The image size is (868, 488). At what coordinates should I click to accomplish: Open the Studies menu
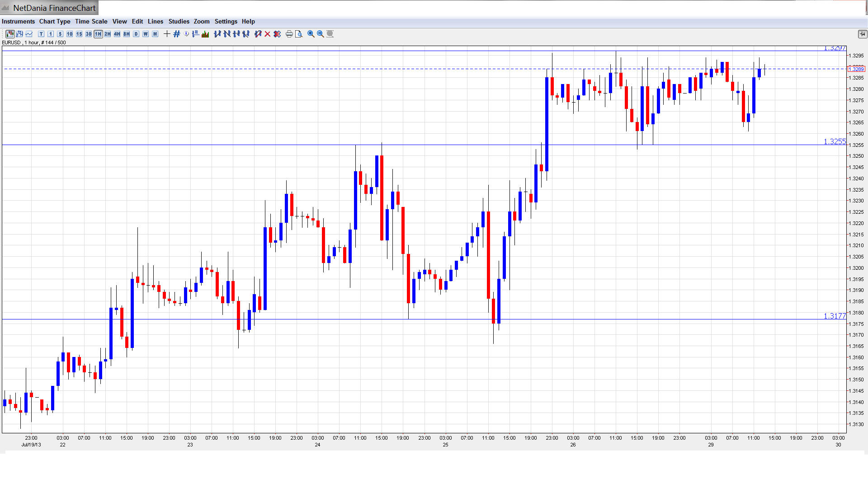[179, 21]
